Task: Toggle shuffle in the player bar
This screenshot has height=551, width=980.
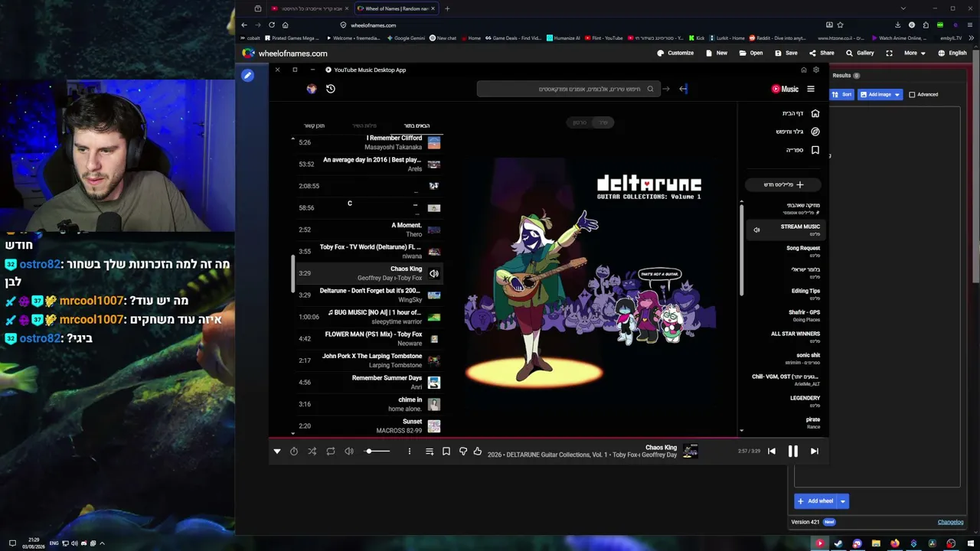Action: [x=312, y=452]
